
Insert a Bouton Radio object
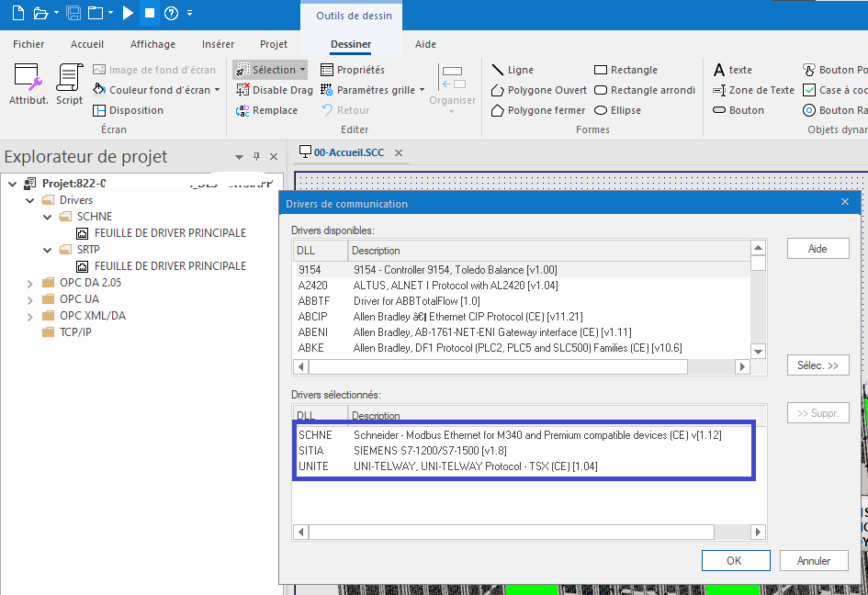pyautogui.click(x=835, y=110)
